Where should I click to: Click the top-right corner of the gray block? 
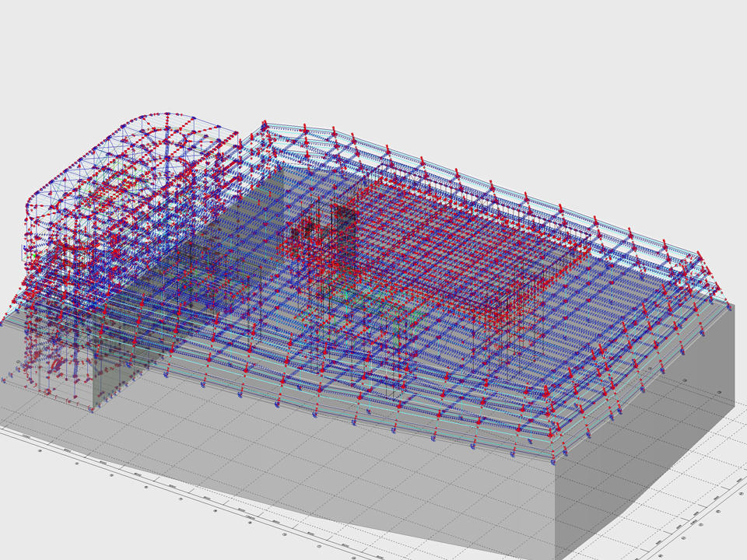(732, 305)
